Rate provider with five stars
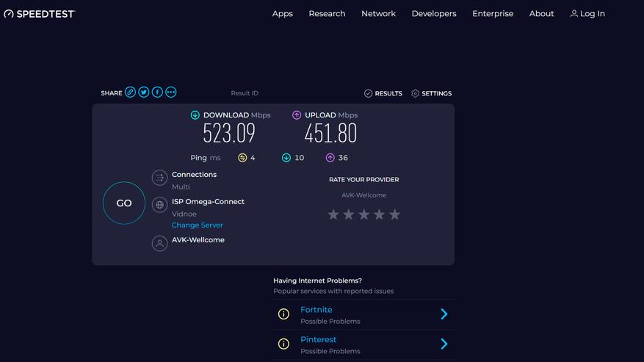This screenshot has width=644, height=362. (x=394, y=214)
